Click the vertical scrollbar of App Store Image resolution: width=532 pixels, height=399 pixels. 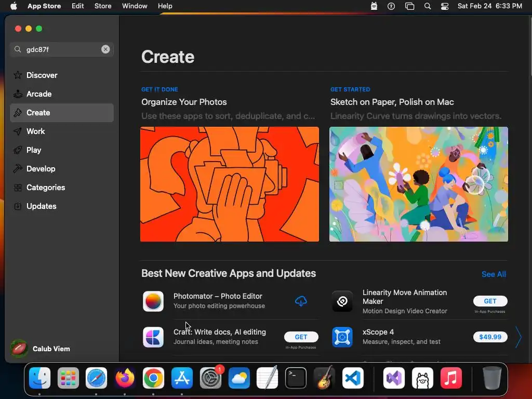point(530,46)
